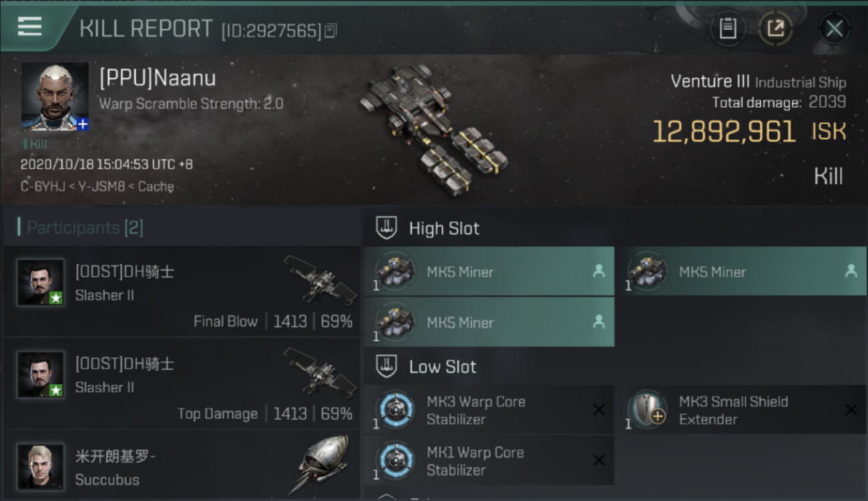The image size is (868, 501).
Task: Click the plus badge on Naanu portrait
Action: click(82, 124)
